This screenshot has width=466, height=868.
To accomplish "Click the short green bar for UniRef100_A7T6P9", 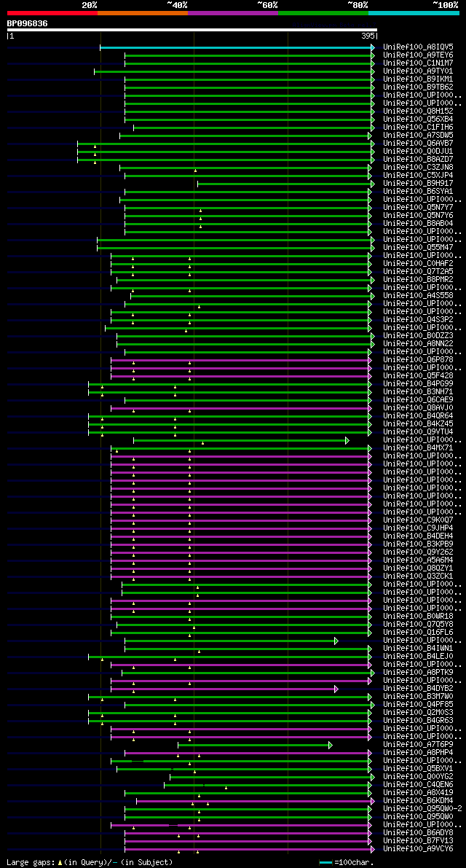I will (255, 745).
